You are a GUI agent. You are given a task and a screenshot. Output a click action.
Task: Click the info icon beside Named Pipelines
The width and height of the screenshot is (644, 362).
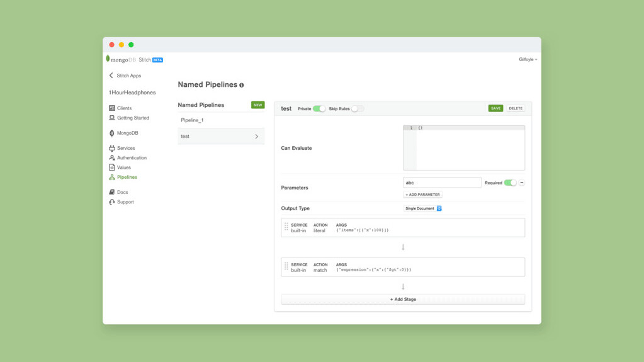(x=242, y=85)
